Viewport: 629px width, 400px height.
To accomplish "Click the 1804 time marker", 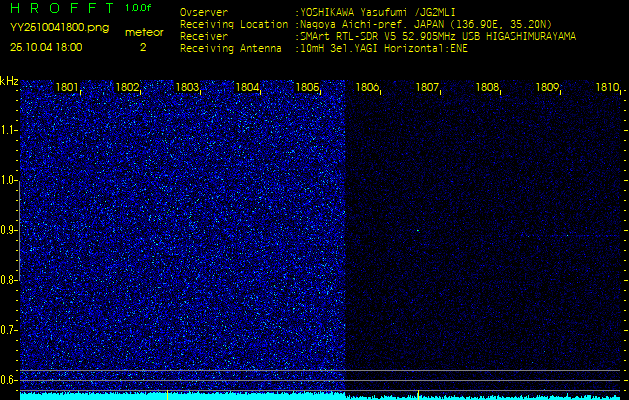I will point(248,87).
